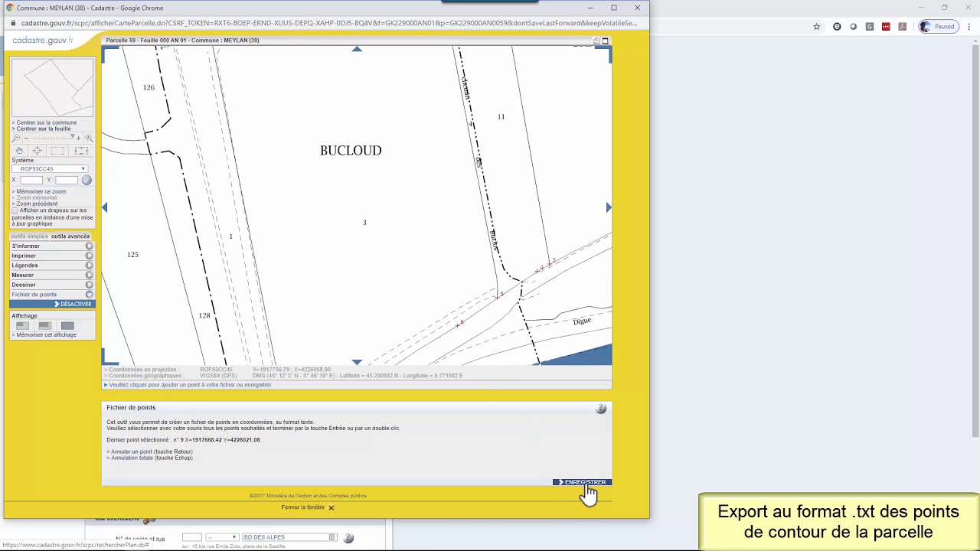
Task: Click the popup window address bar URL
Action: (x=329, y=23)
